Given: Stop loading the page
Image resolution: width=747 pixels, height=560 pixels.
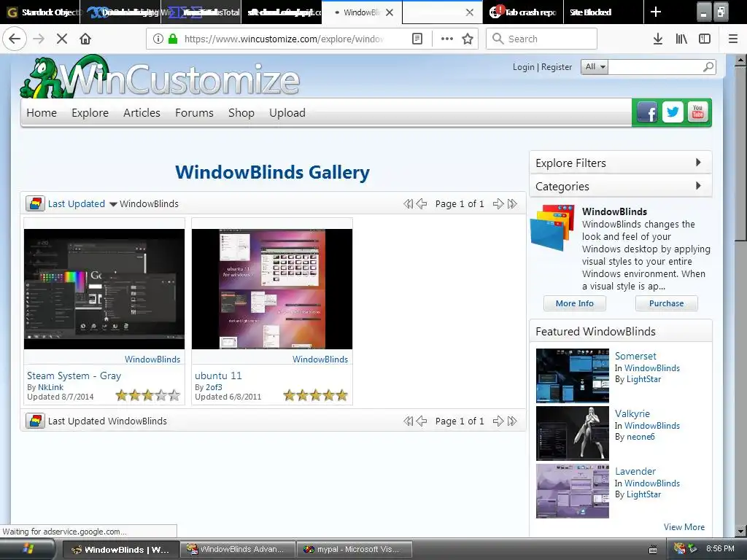Looking at the screenshot, I should [62, 39].
